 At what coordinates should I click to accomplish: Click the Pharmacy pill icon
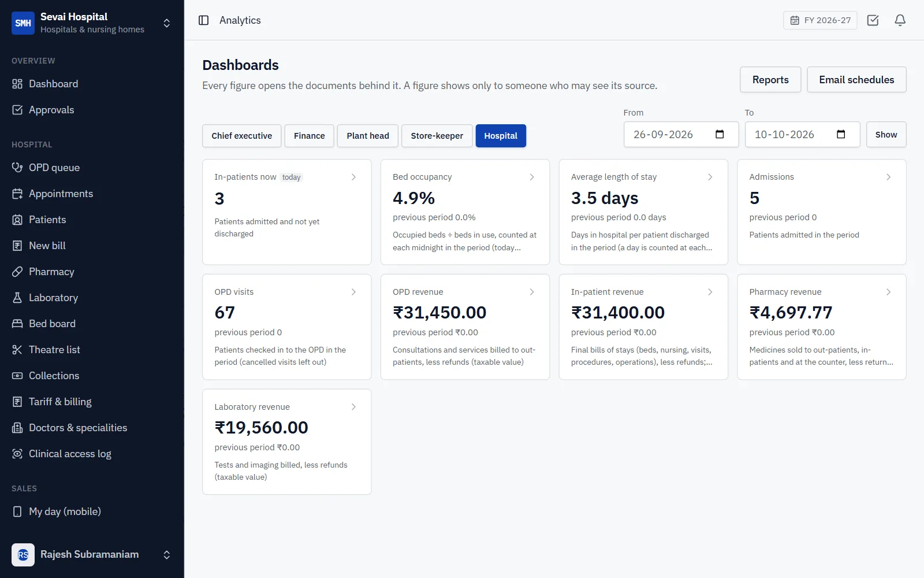[17, 272]
